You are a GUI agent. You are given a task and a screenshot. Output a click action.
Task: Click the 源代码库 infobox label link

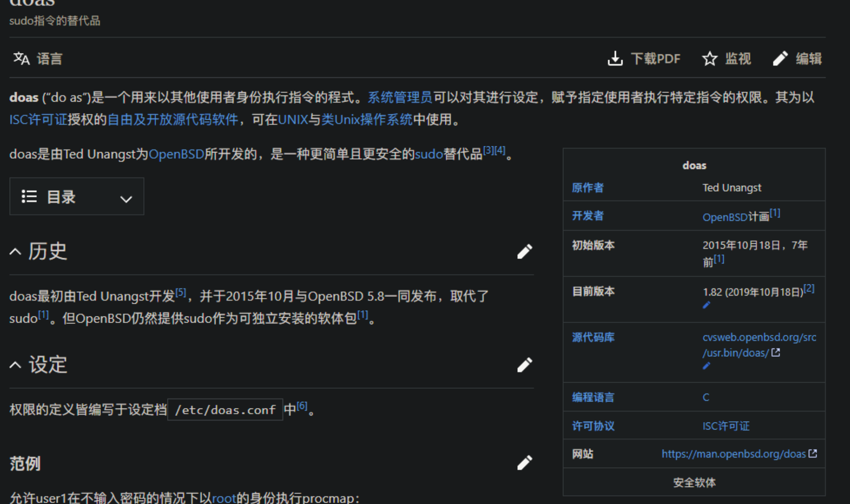point(593,337)
